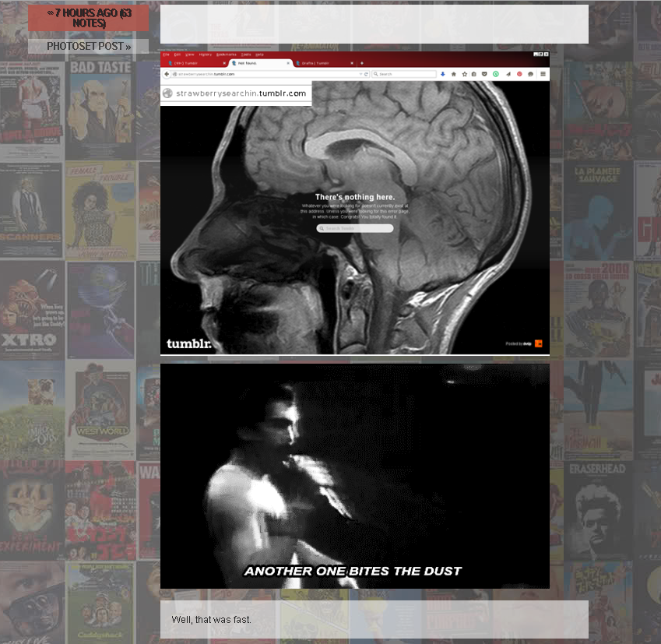The image size is (661, 644).
Task: Switch to the 'Drafts | Tumblr' tab
Action: coord(325,63)
